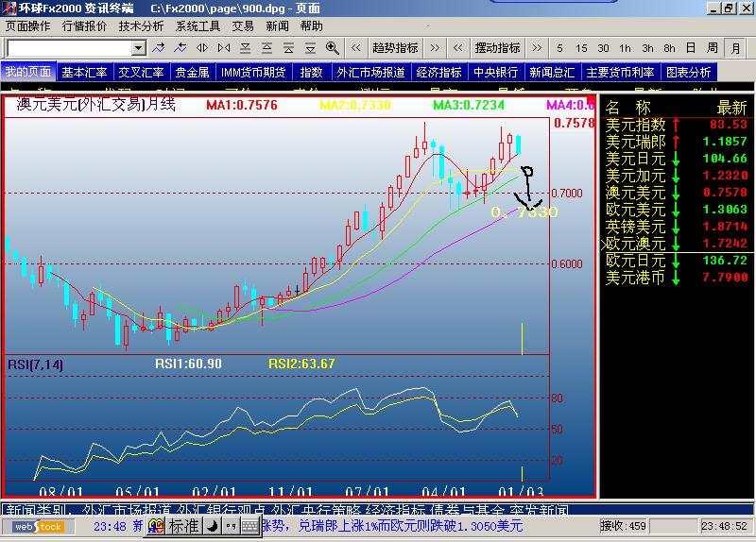Click the horizontal compress chart icon
756x542 pixels.
click(x=224, y=48)
